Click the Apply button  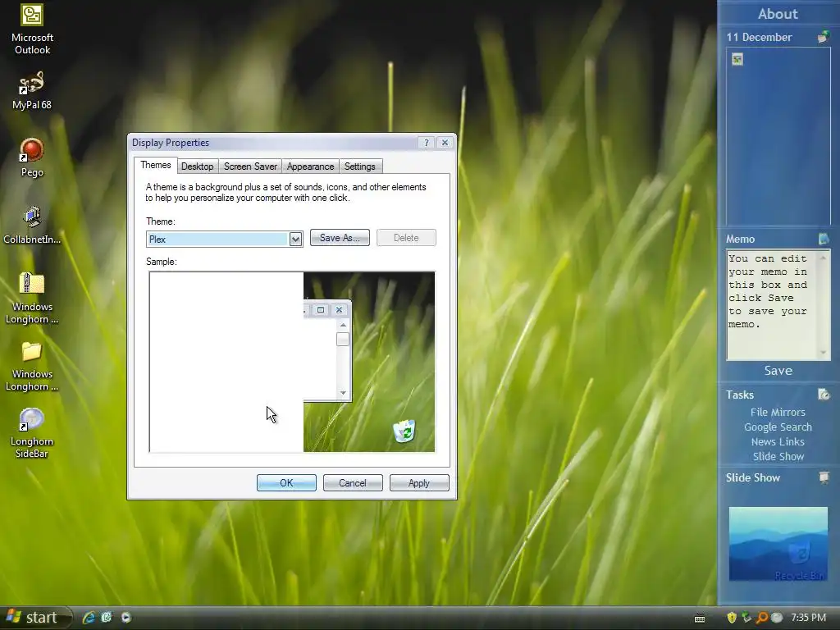pyautogui.click(x=419, y=482)
